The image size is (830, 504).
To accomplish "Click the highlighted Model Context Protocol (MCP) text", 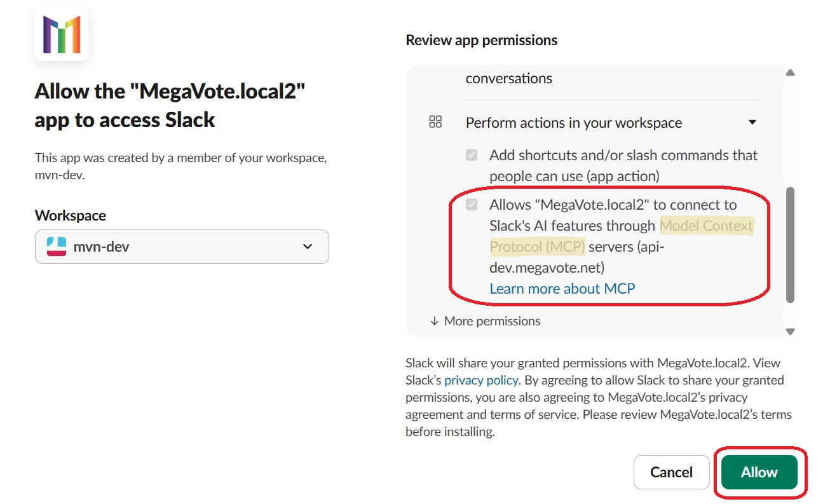I will tap(622, 236).
